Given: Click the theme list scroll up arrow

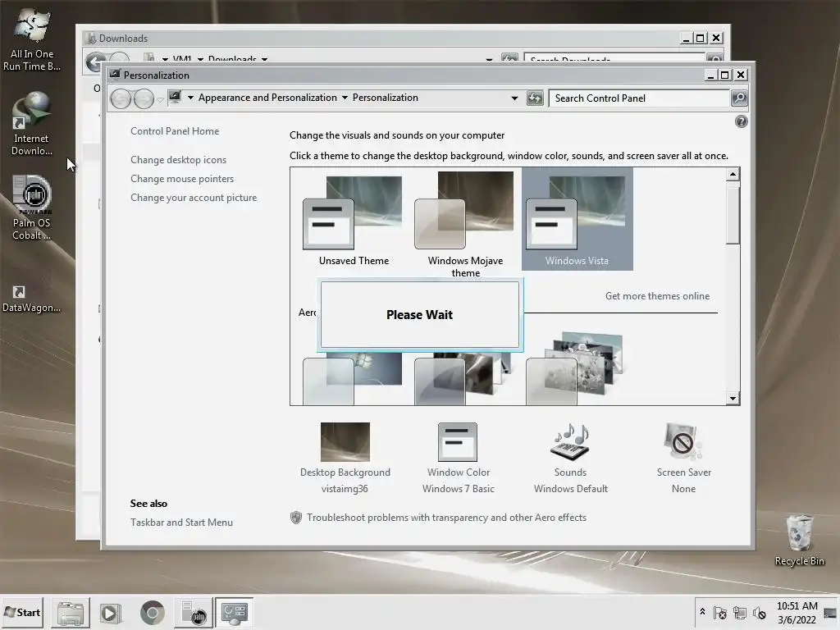Looking at the screenshot, I should [x=733, y=174].
